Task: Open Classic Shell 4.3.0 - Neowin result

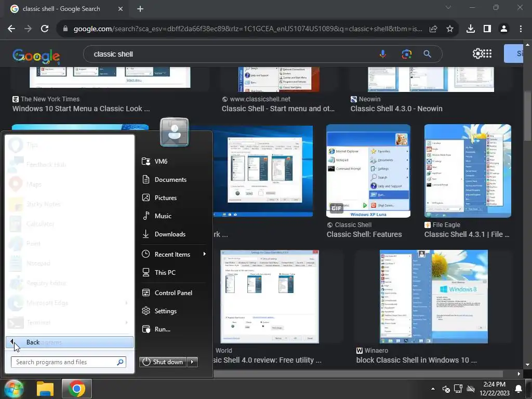Action: [396, 109]
